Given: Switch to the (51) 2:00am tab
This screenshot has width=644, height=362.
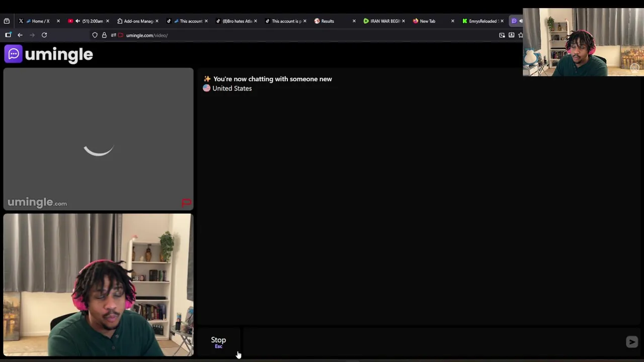Looking at the screenshot, I should click(x=90, y=21).
